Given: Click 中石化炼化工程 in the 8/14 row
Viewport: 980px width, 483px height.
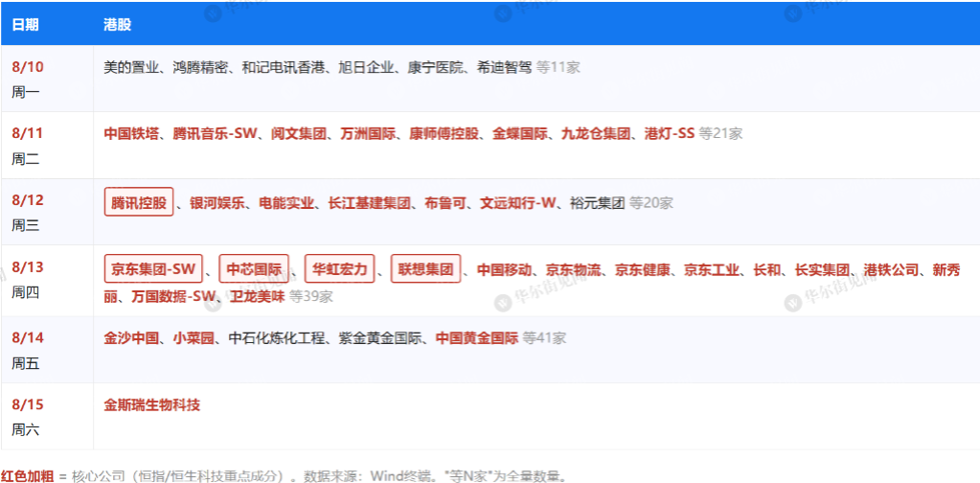Looking at the screenshot, I should click(278, 338).
